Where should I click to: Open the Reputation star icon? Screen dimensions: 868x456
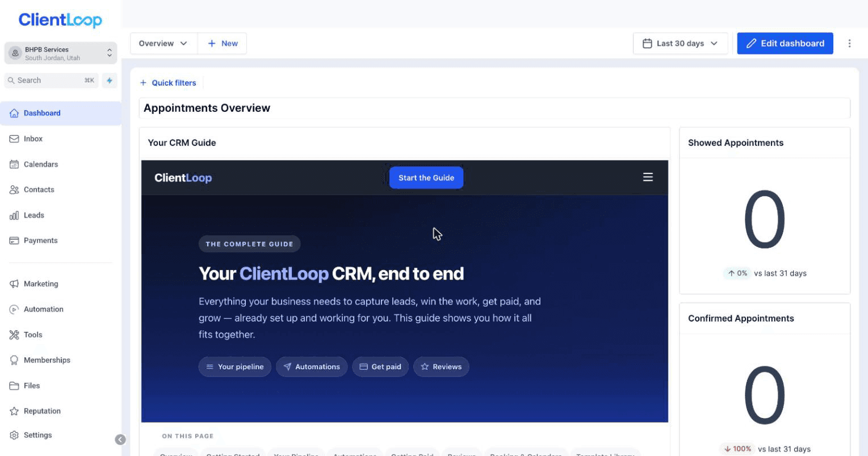coord(14,411)
